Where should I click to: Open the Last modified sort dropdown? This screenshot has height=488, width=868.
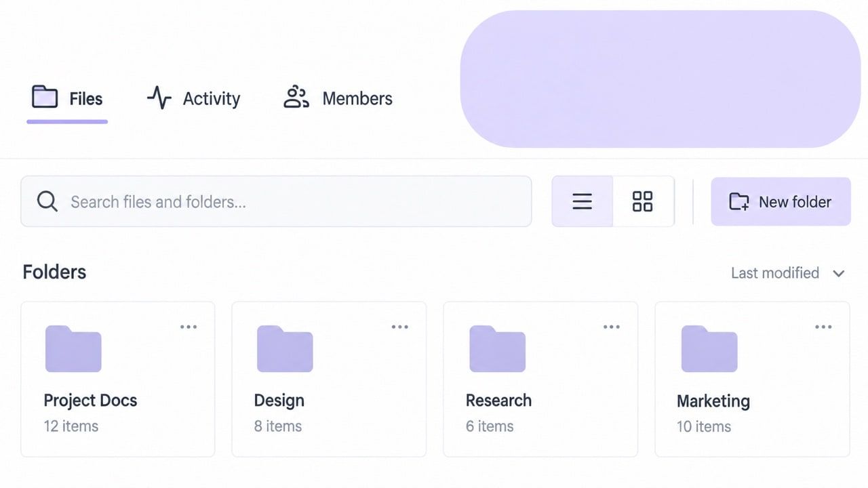click(x=788, y=273)
